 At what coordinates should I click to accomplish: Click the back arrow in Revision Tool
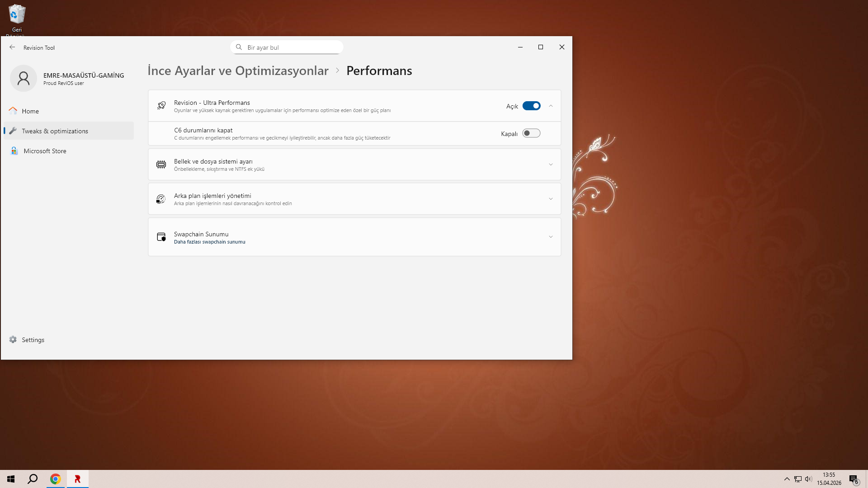coord(12,47)
